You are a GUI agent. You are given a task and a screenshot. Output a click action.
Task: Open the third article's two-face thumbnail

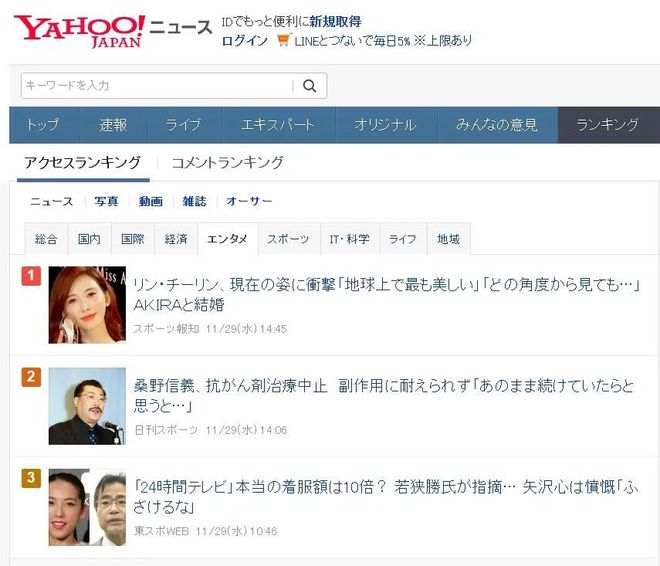click(x=87, y=508)
